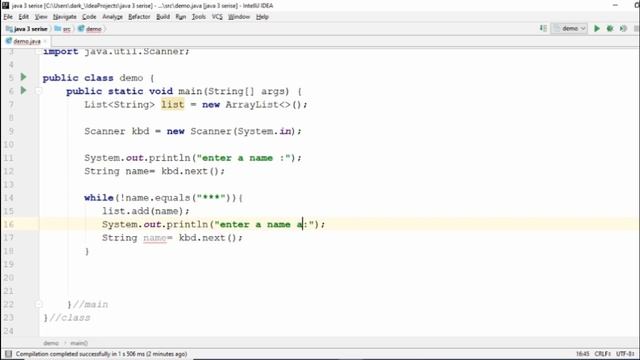The width and height of the screenshot is (640, 360).
Task: Click the '//class' comment on line 23
Action: pyautogui.click(x=69, y=318)
